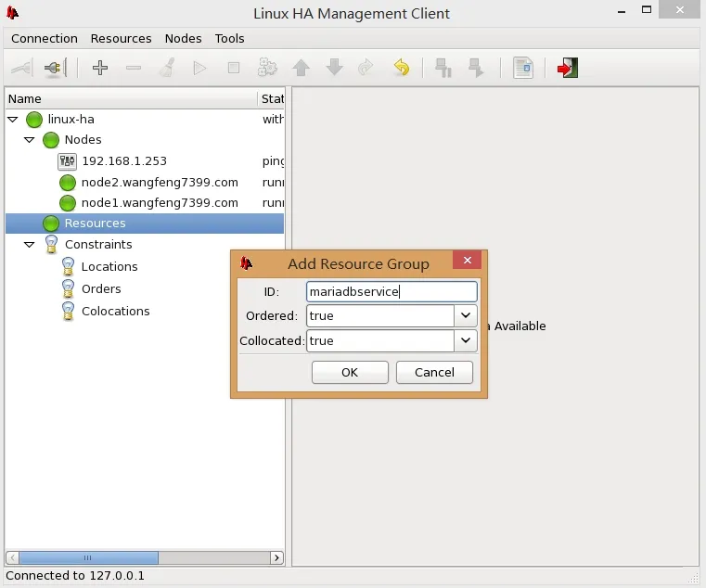
Task: Click the green Nodes status icon
Action: click(51, 140)
